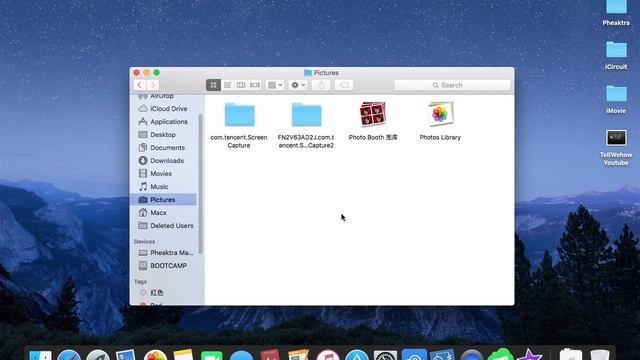The height and width of the screenshot is (360, 640).
Task: Switch Finder to icon view
Action: tap(213, 85)
